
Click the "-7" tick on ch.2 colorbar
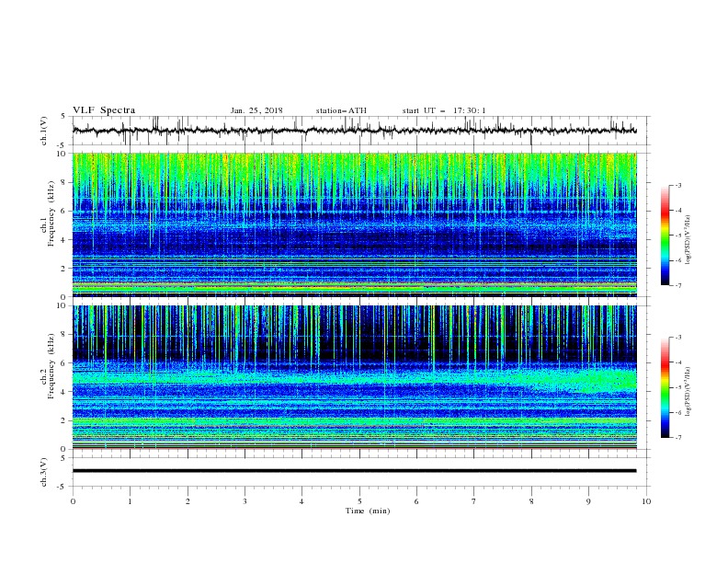tap(678, 437)
